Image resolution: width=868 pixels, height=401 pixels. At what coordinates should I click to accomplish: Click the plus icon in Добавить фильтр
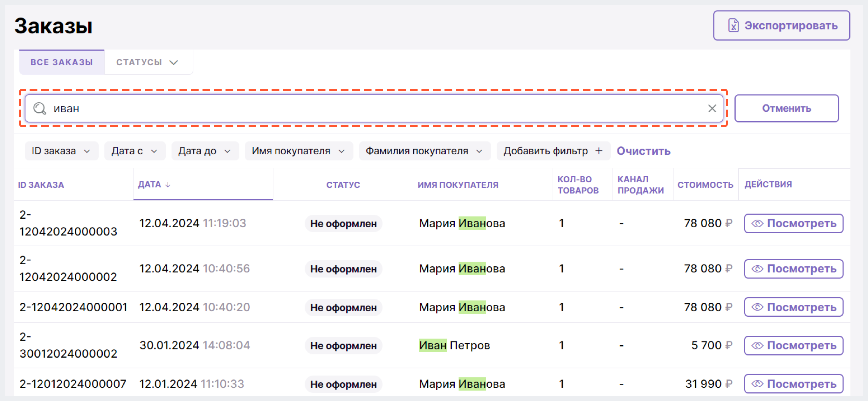599,151
